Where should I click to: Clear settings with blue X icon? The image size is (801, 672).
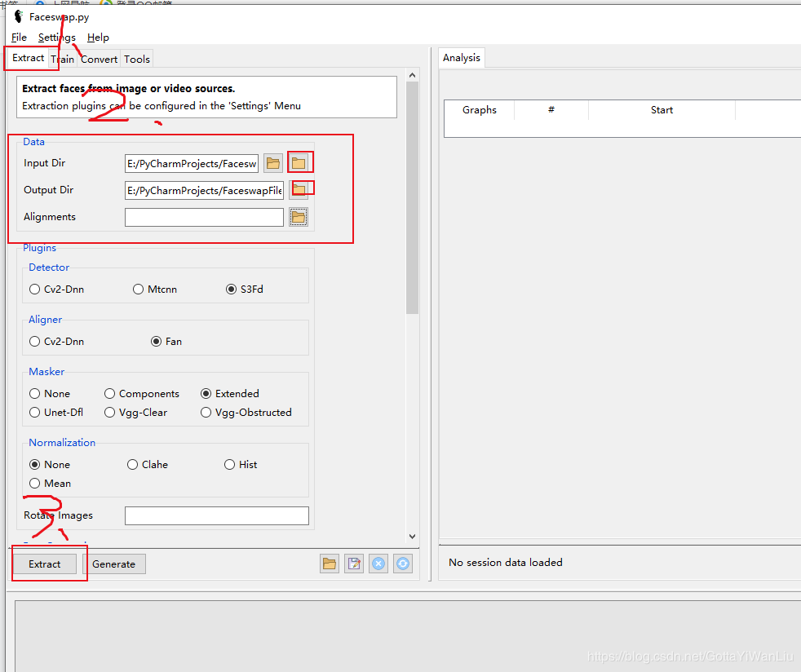click(x=378, y=564)
